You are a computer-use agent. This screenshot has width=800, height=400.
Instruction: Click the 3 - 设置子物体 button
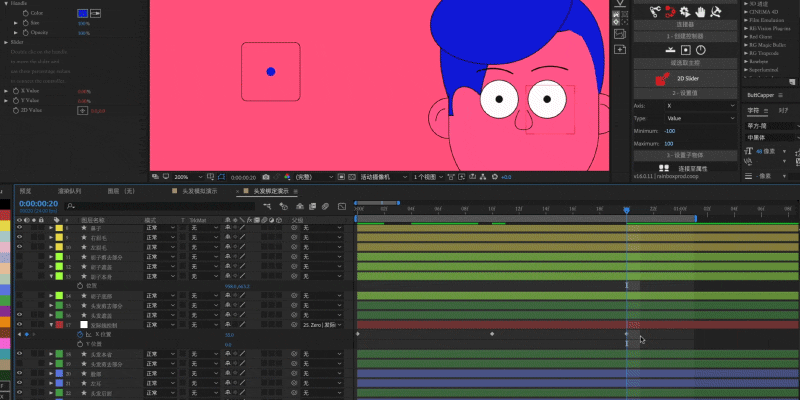685,155
